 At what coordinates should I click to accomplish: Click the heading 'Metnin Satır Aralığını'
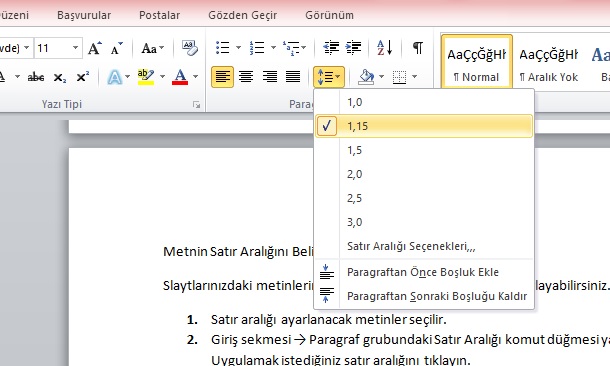click(227, 252)
